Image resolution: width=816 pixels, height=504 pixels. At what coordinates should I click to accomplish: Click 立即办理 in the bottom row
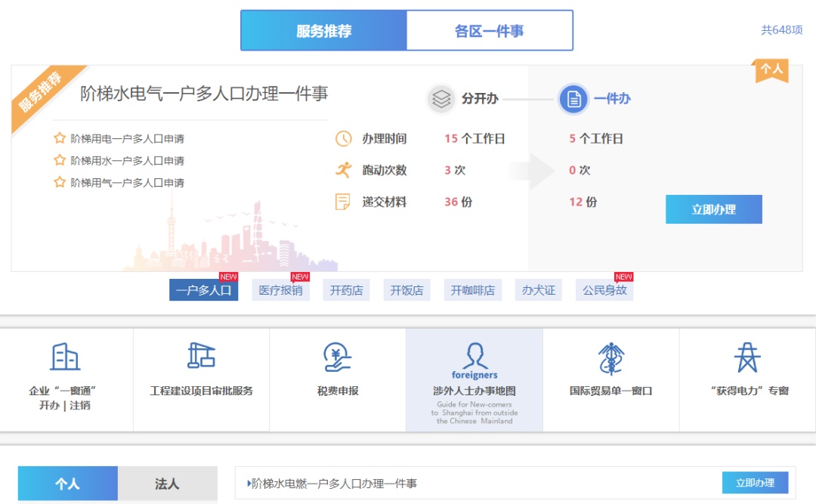point(755,483)
